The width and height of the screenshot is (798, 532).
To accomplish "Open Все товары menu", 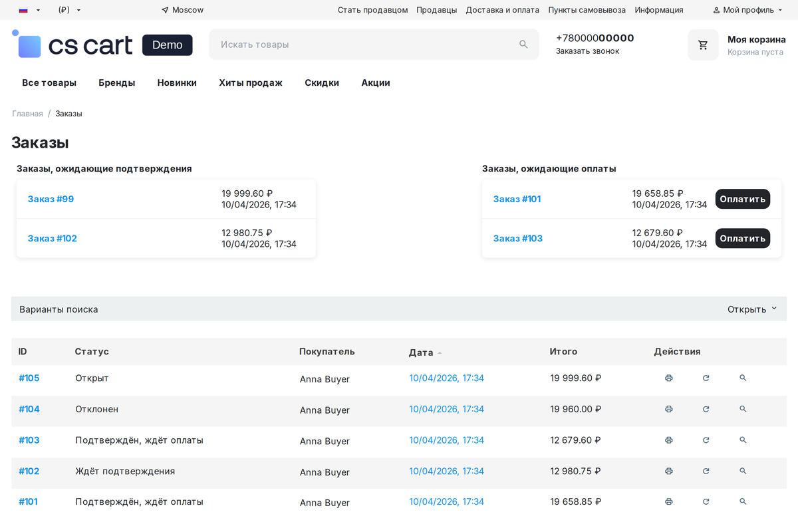I will tap(49, 83).
